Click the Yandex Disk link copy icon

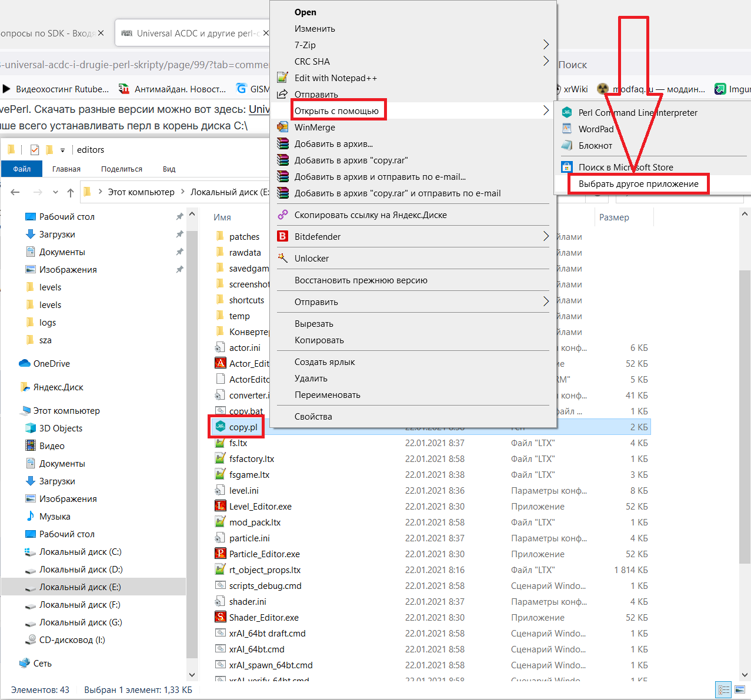coord(283,215)
